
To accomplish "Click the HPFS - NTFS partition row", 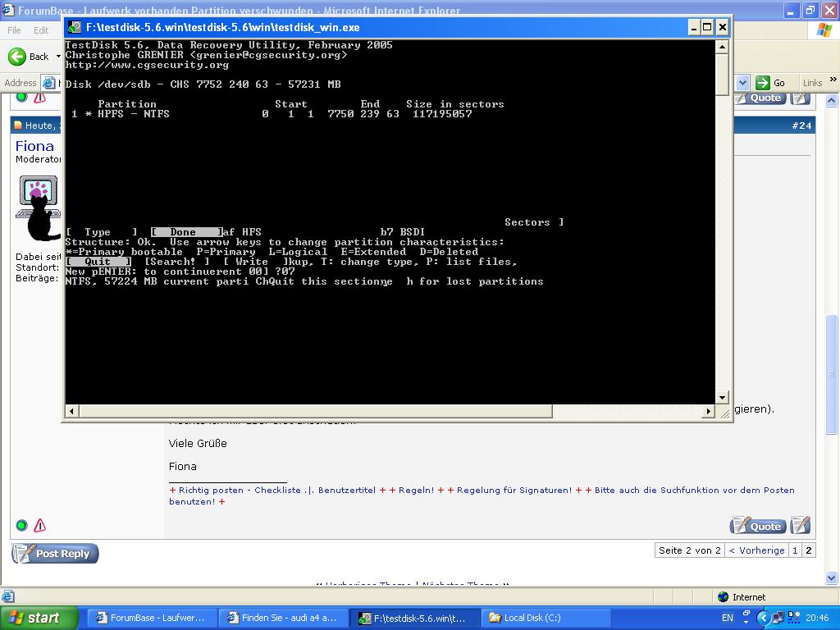I will pyautogui.click(x=272, y=113).
